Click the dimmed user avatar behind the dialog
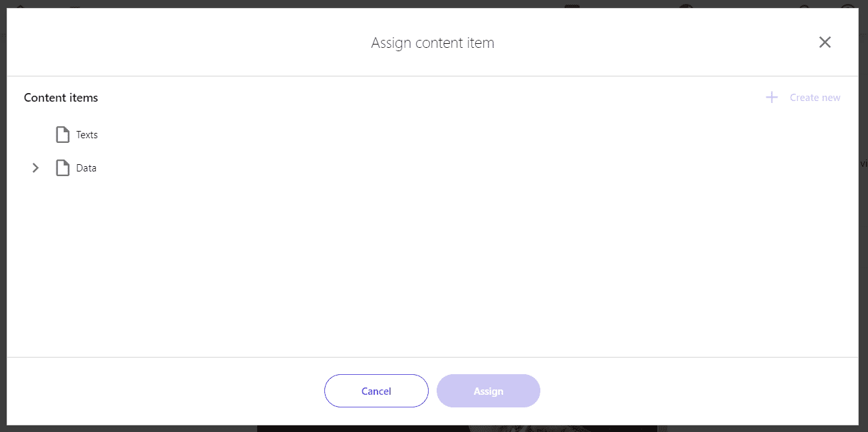The height and width of the screenshot is (432, 868). click(848, 5)
